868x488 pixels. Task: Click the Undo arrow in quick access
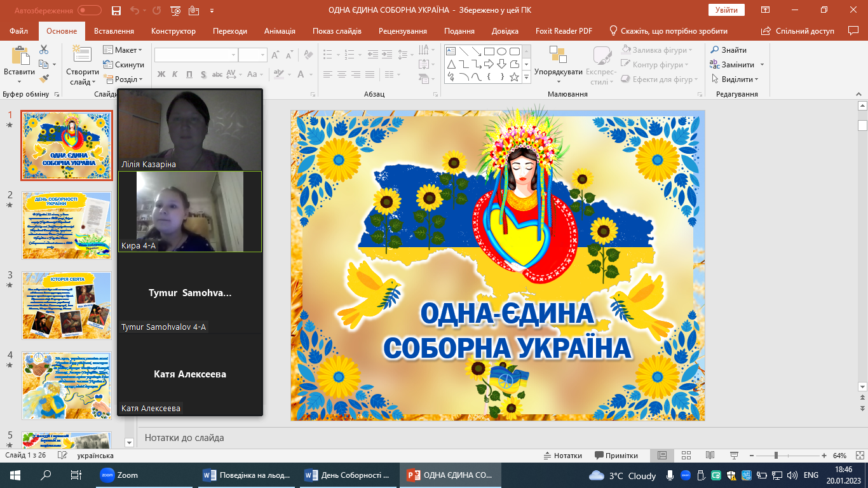(x=134, y=11)
